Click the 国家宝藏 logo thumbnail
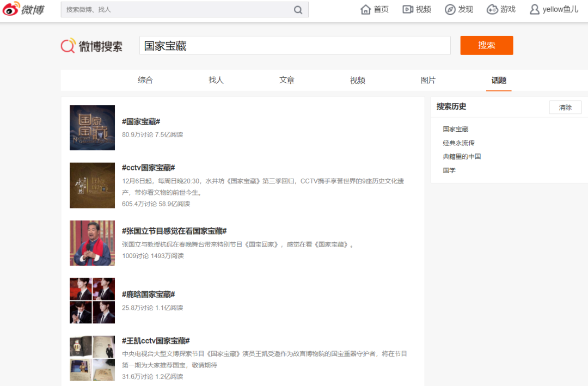The width and height of the screenshot is (588, 386). click(x=92, y=127)
